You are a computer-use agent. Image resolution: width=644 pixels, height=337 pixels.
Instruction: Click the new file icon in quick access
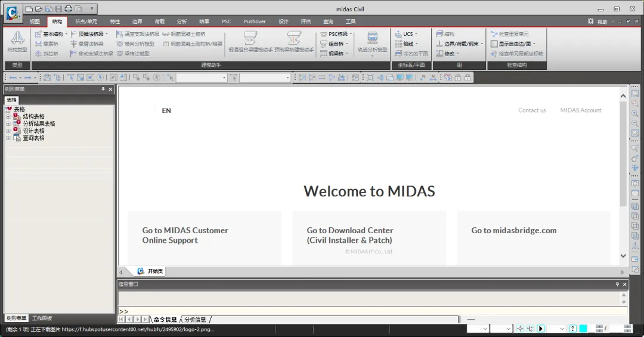(29, 8)
